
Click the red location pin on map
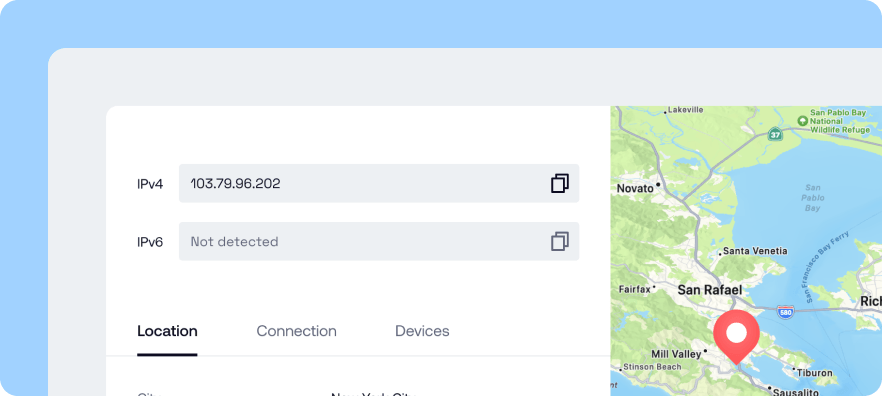coord(736,337)
